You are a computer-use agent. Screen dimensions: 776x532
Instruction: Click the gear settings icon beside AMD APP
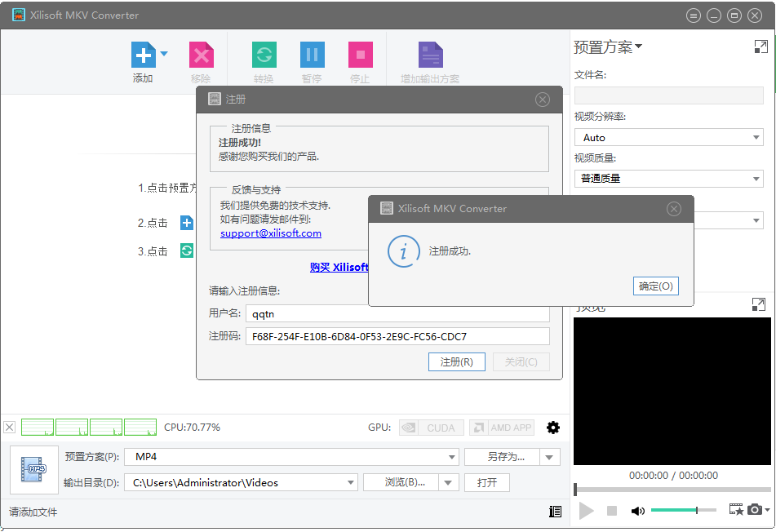(x=553, y=428)
